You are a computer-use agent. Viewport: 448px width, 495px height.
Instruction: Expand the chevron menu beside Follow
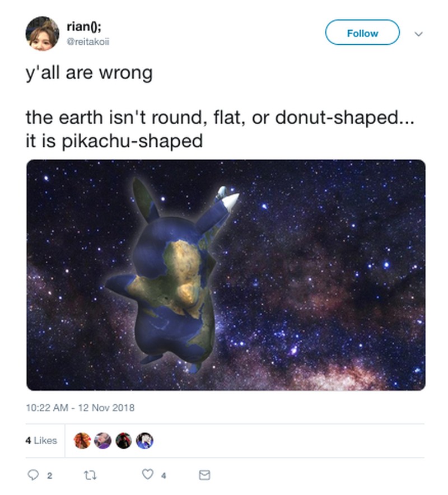(x=418, y=34)
